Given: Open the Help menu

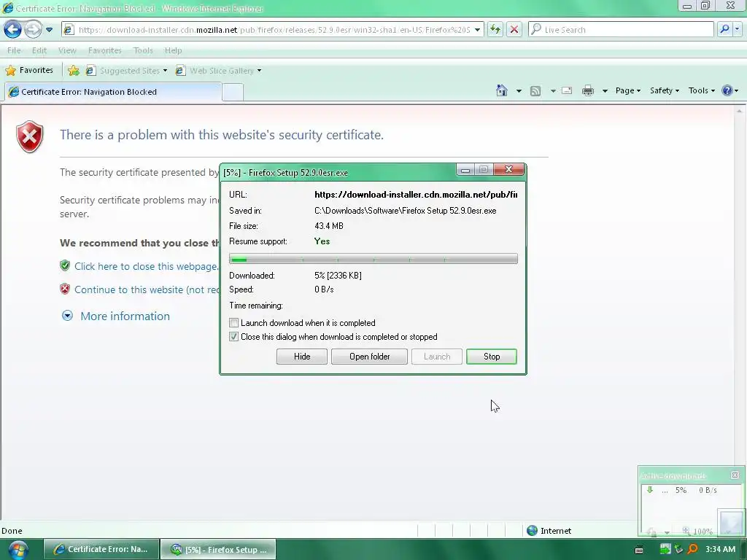Looking at the screenshot, I should coord(173,50).
